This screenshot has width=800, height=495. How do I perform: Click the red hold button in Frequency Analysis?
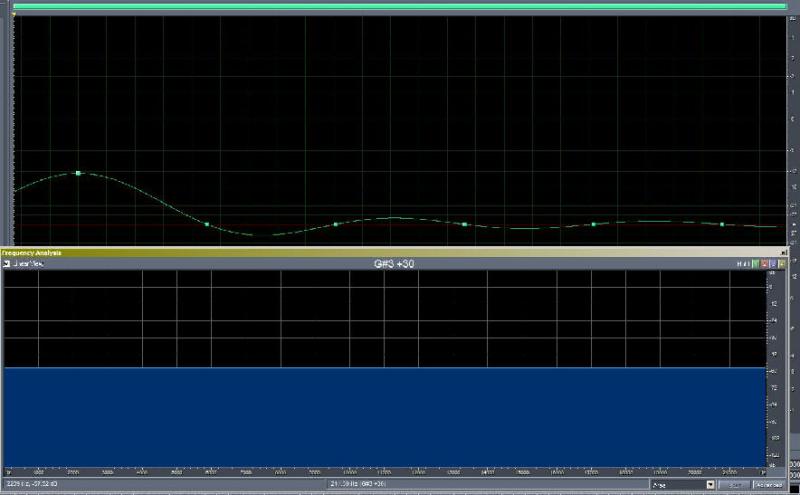coord(764,264)
